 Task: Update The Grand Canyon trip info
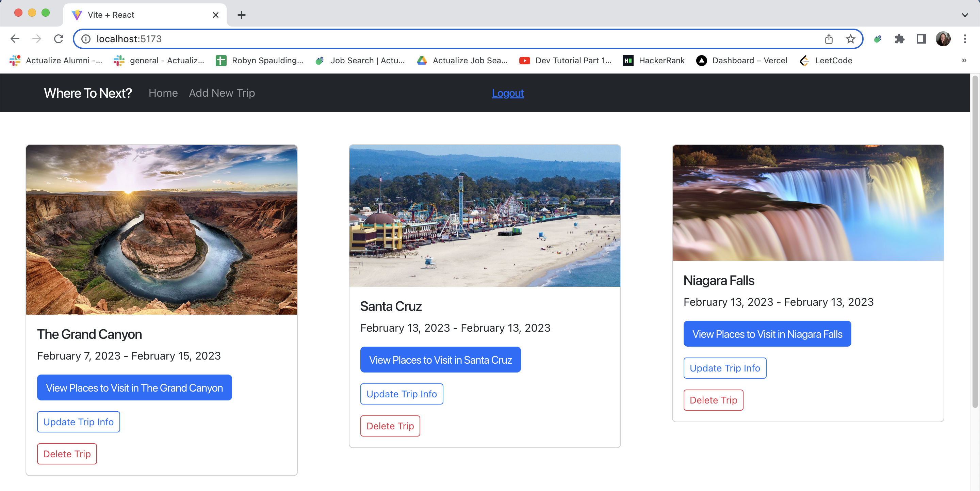[78, 422]
